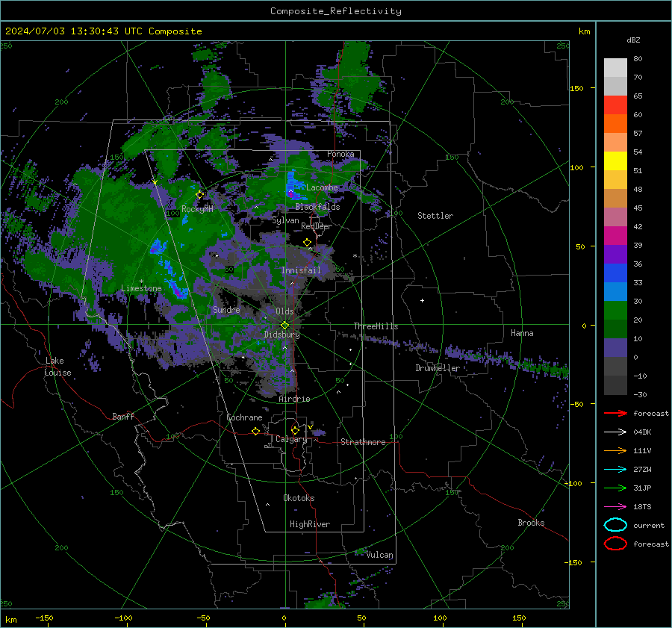Click the yellow diamond marker near RockyMH

pos(199,195)
